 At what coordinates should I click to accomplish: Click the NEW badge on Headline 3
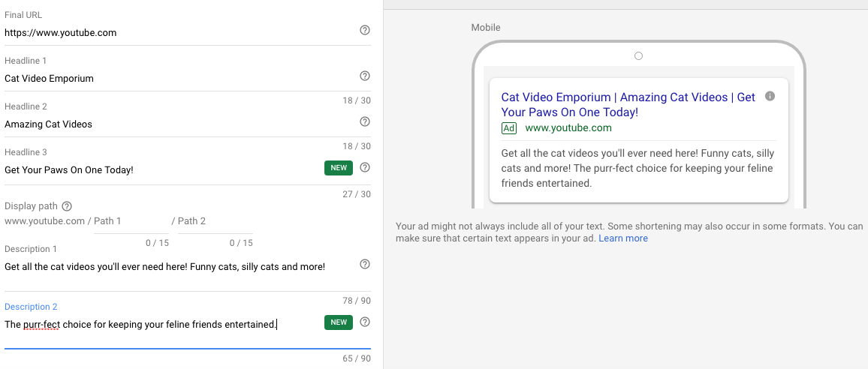pos(339,168)
